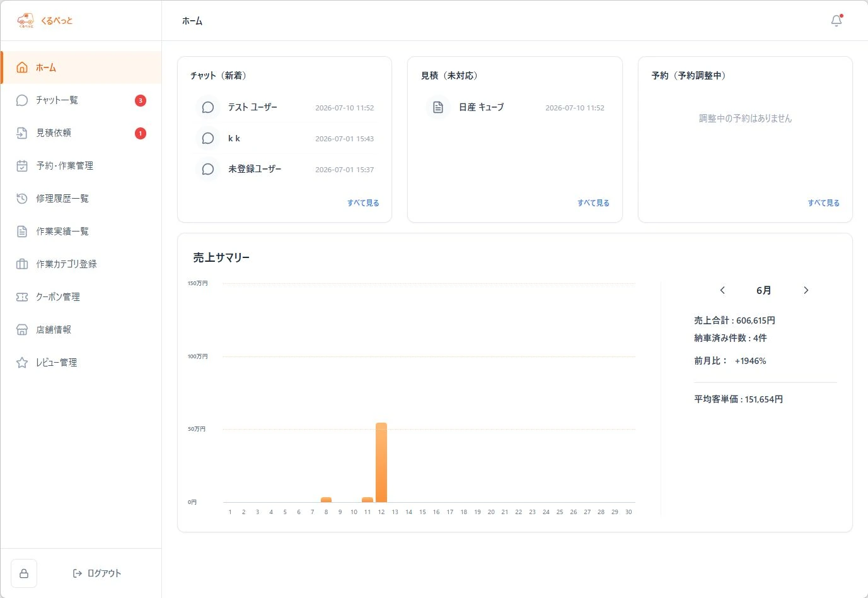The height and width of the screenshot is (598, 868).
Task: Go to next month after 6月
Action: pos(806,290)
